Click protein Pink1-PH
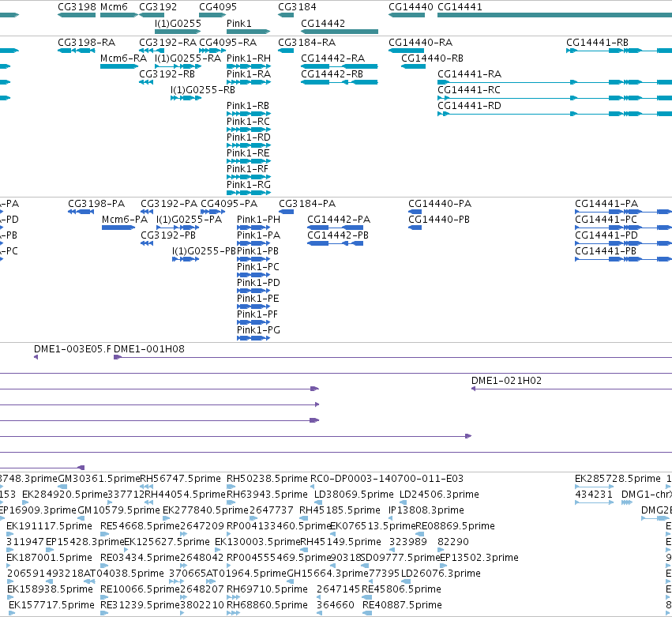Viewport: 672px width, 617px height. click(258, 219)
